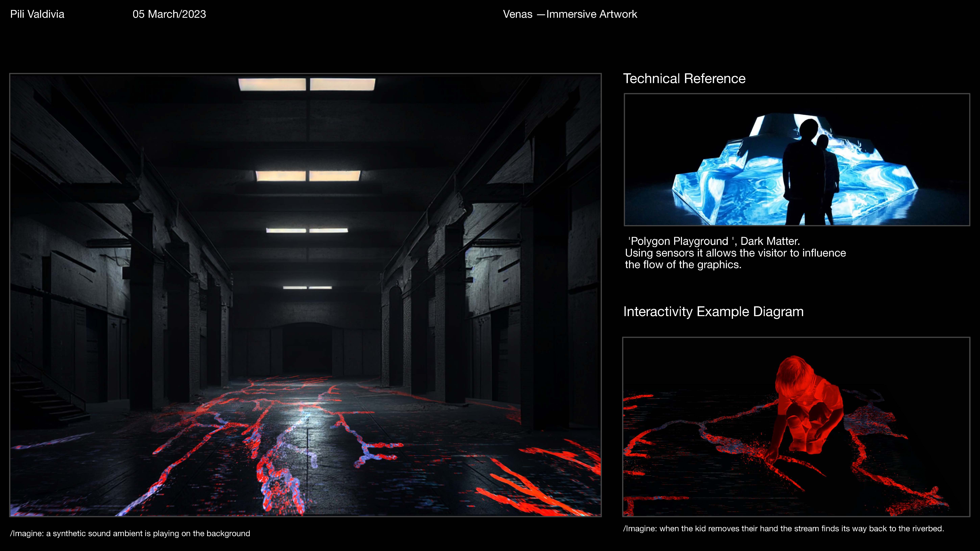The image size is (980, 551).
Task: Select the Polygon Playground blue reference image
Action: 797,160
